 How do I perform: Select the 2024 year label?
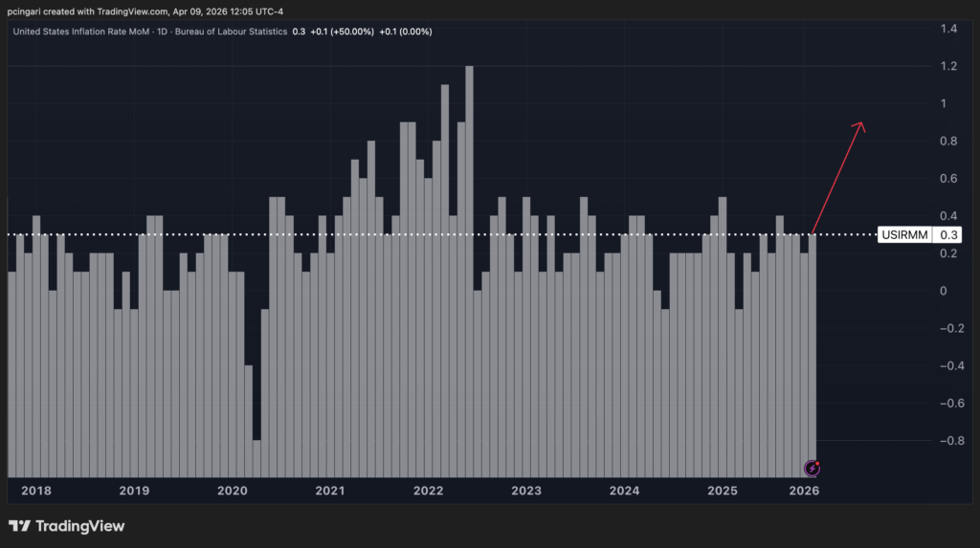point(624,491)
